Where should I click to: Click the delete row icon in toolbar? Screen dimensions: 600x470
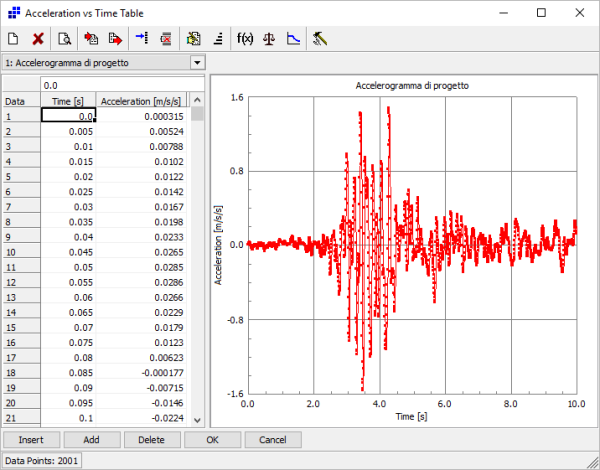point(166,40)
